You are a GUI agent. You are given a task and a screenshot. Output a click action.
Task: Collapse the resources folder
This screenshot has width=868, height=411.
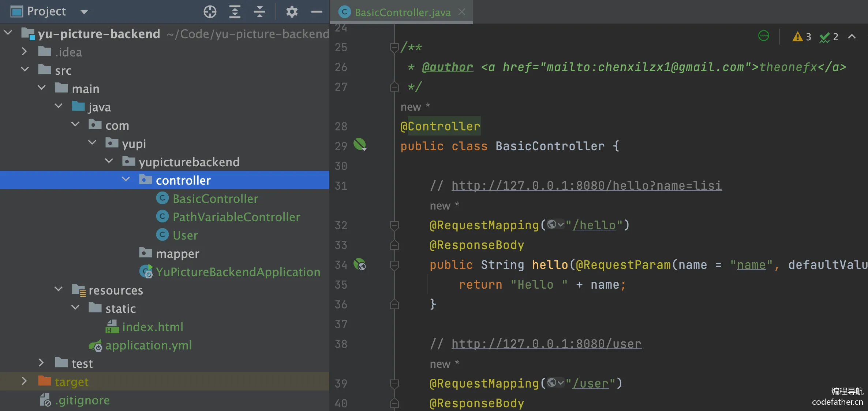pyautogui.click(x=59, y=289)
